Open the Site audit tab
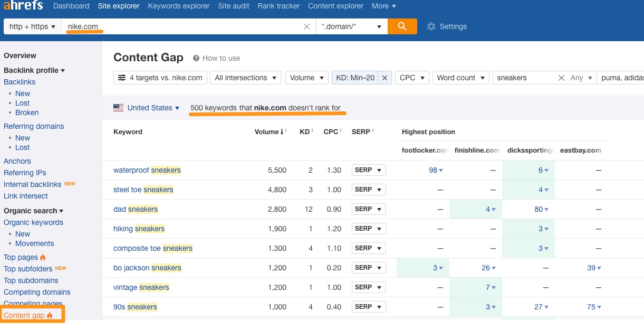The height and width of the screenshot is (330, 644). coord(234,6)
